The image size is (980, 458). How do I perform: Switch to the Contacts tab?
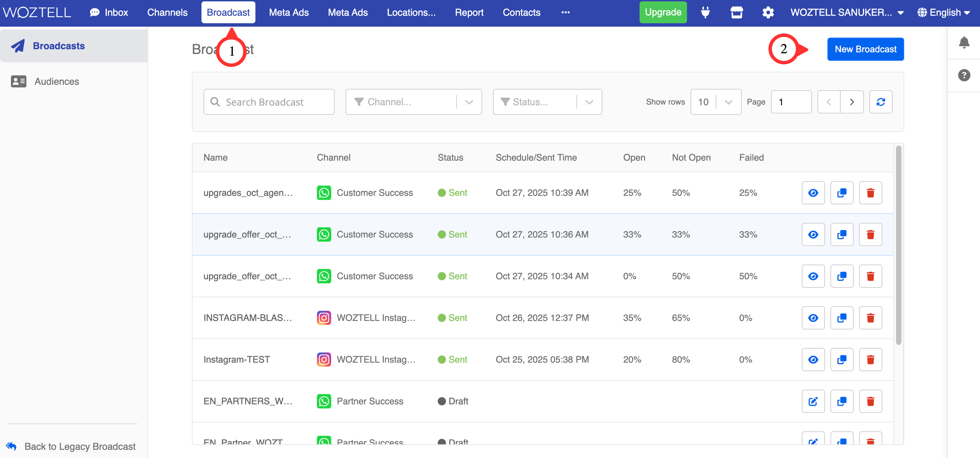tap(521, 13)
